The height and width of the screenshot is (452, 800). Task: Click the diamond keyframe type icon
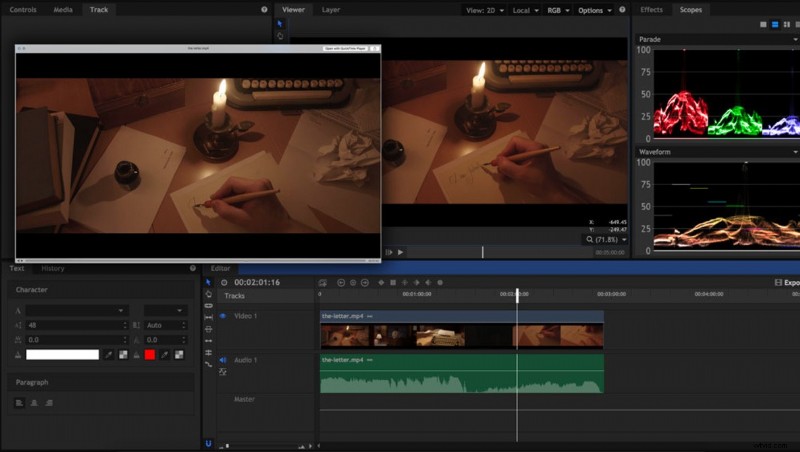(381, 283)
